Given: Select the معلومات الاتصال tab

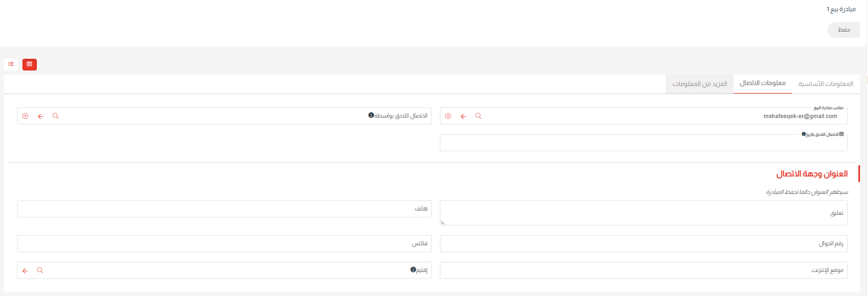Looking at the screenshot, I should pyautogui.click(x=762, y=83).
